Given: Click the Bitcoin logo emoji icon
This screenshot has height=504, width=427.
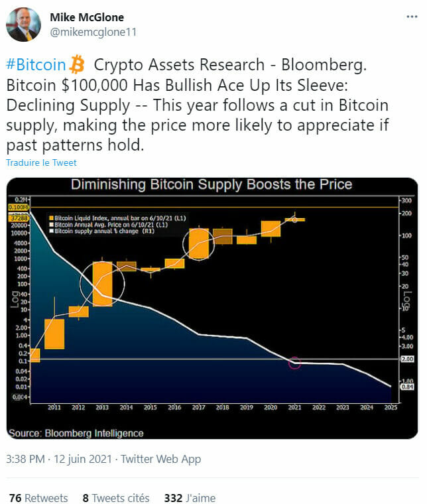Looking at the screenshot, I should pyautogui.click(x=78, y=65).
